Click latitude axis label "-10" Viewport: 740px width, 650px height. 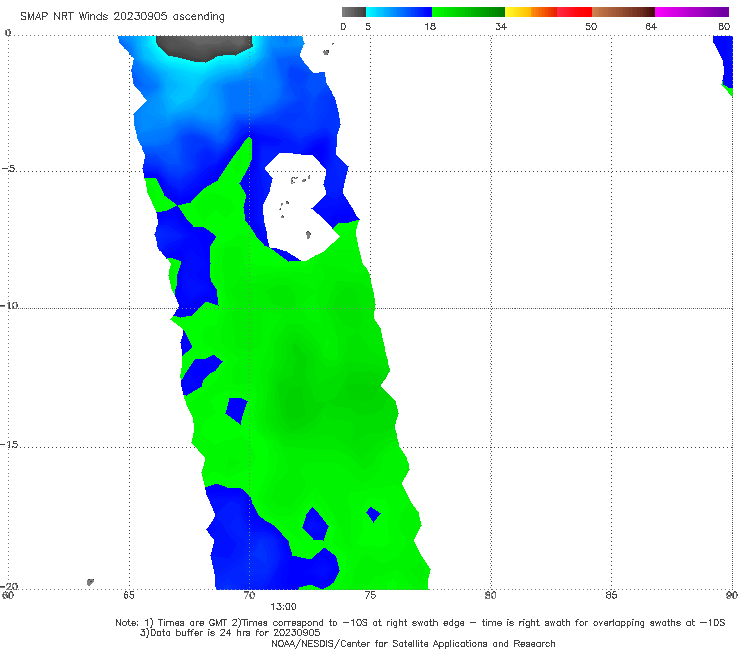pos(9,305)
